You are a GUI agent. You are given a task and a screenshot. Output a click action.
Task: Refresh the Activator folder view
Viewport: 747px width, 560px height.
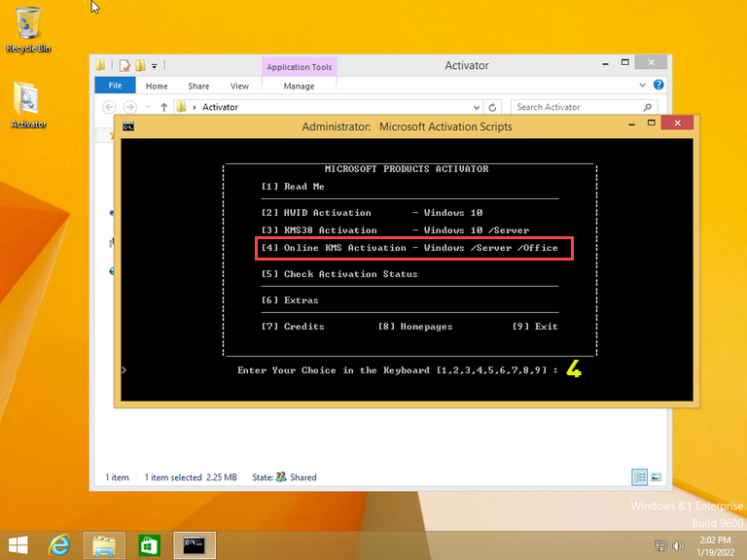pyautogui.click(x=492, y=108)
